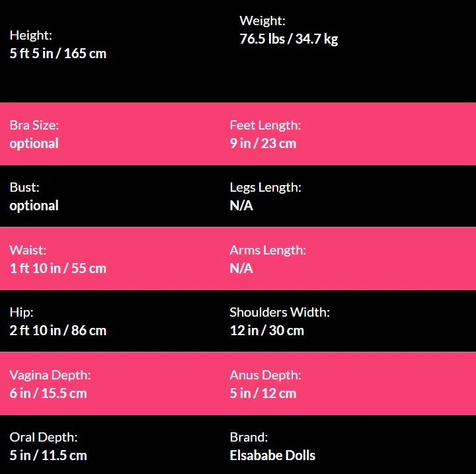Select the 1 ft 10 in / 55 cm value
This screenshot has width=476, height=474.
pyautogui.click(x=58, y=268)
